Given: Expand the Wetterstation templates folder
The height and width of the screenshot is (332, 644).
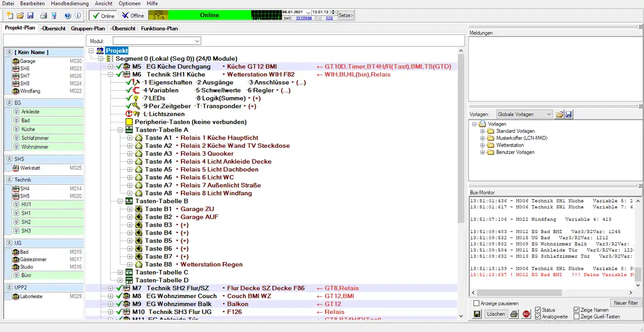Looking at the screenshot, I should click(482, 145).
